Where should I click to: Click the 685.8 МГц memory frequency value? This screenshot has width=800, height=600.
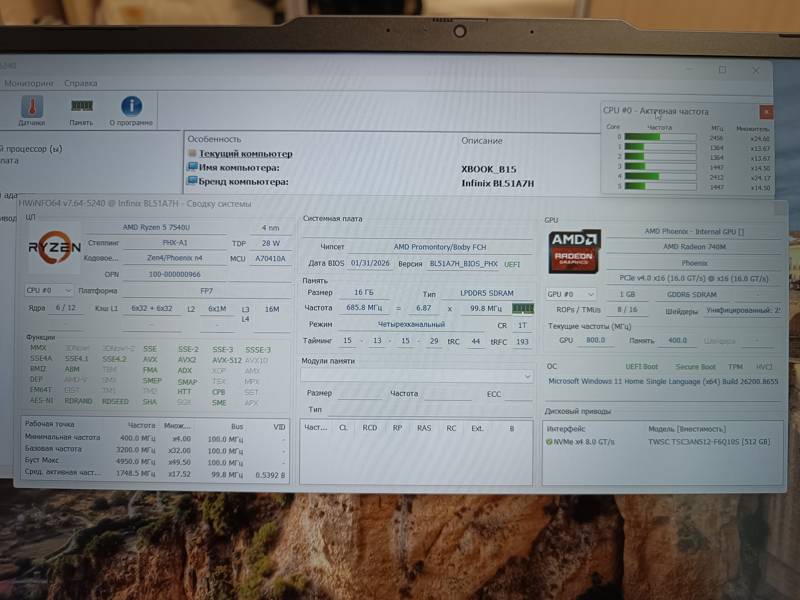(x=364, y=308)
